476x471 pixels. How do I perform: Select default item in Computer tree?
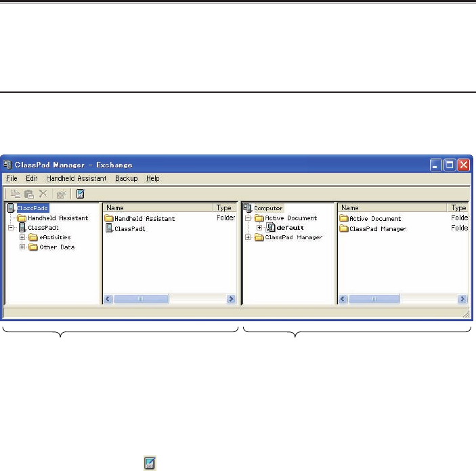pos(290,227)
